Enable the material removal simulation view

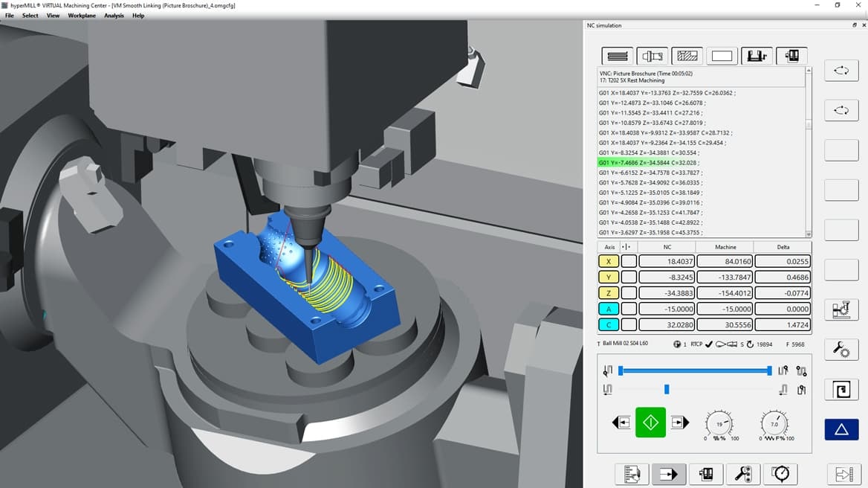point(687,56)
